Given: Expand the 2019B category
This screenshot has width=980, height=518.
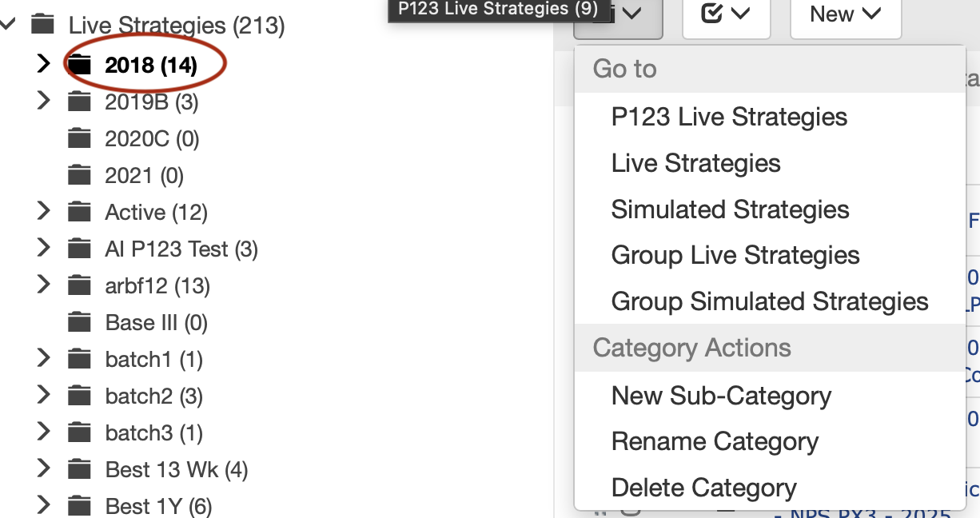Looking at the screenshot, I should point(44,102).
